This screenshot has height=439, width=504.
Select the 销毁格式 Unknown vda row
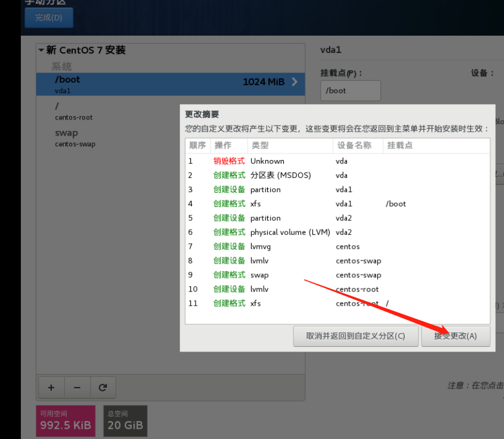(268, 161)
